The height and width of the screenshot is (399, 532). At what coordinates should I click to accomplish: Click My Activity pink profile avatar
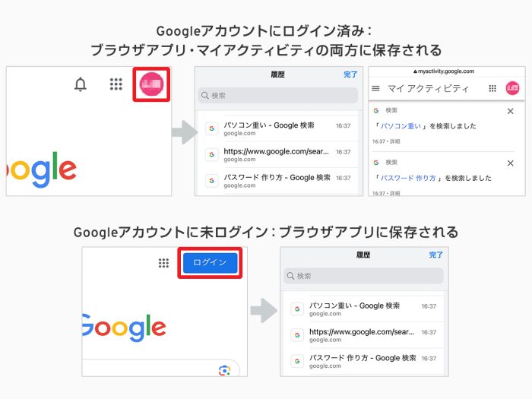click(512, 88)
